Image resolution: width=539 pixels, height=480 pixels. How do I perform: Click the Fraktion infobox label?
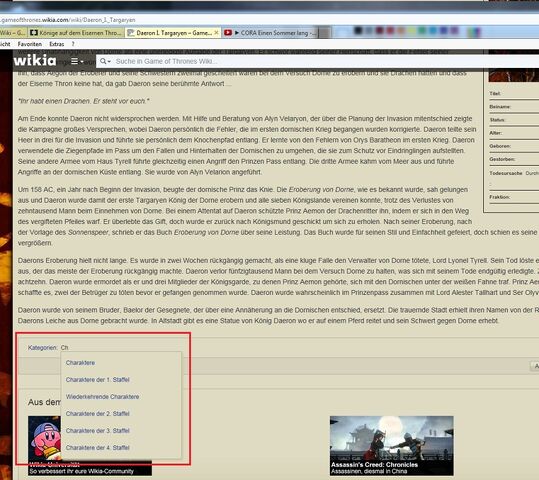(499, 197)
